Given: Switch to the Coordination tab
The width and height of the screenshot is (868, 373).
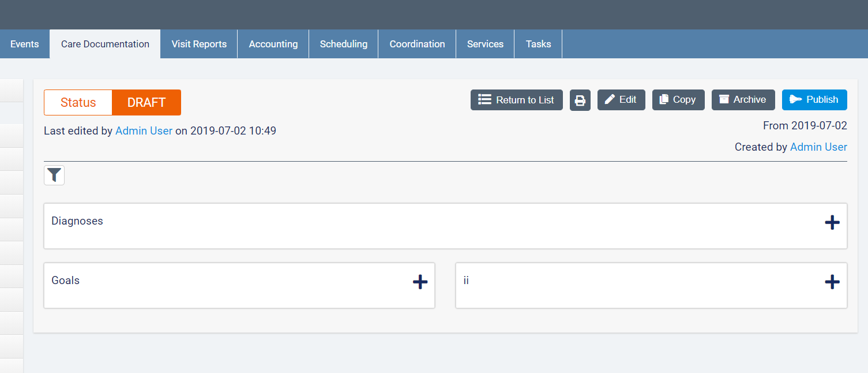Looking at the screenshot, I should pyautogui.click(x=417, y=44).
